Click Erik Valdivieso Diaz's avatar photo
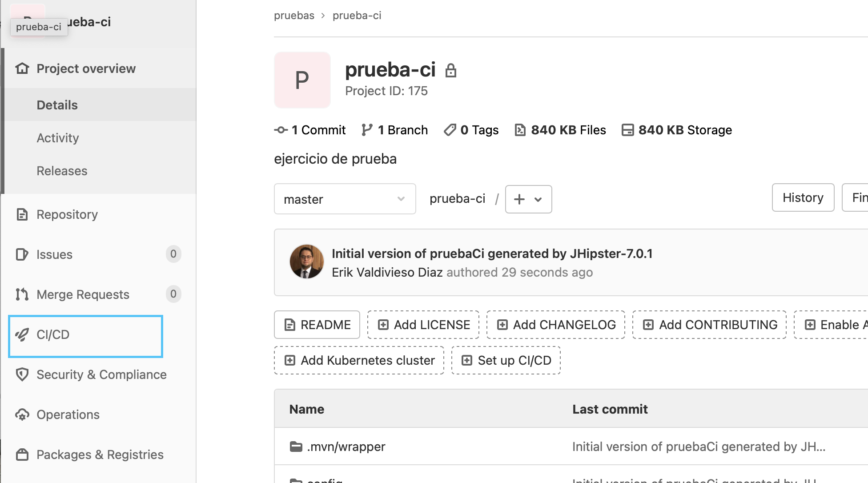 click(x=307, y=262)
